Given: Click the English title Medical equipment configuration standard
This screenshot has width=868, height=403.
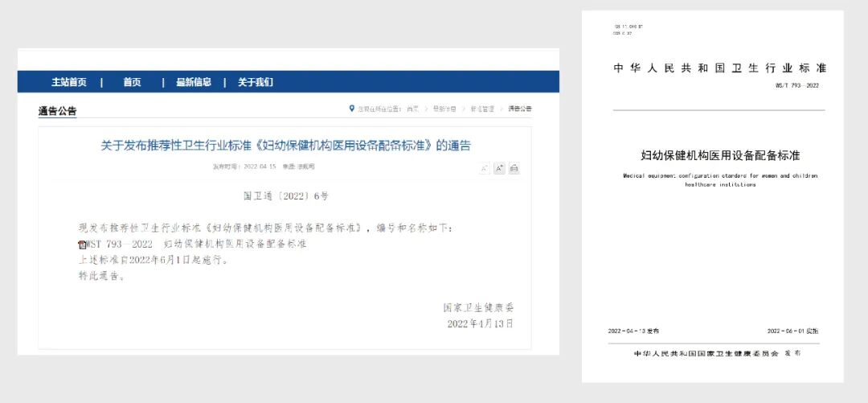Looking at the screenshot, I should [720, 179].
